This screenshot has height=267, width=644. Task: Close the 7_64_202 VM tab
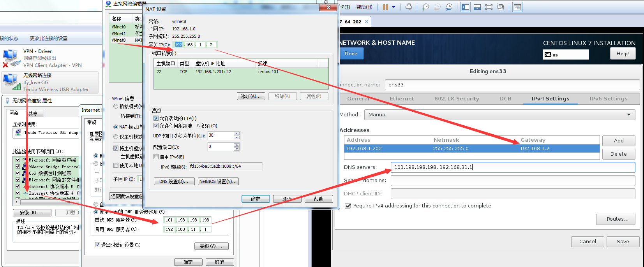(367, 21)
